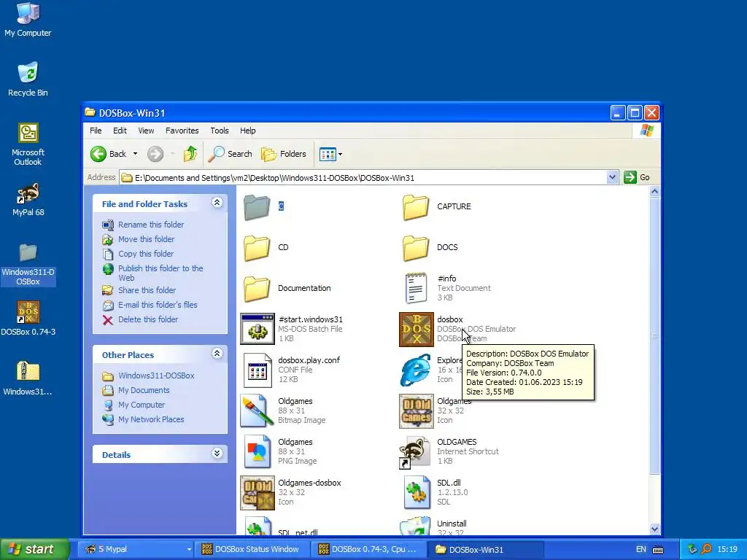Click the Windows Start button
Image resolution: width=747 pixels, height=560 pixels.
(x=34, y=550)
